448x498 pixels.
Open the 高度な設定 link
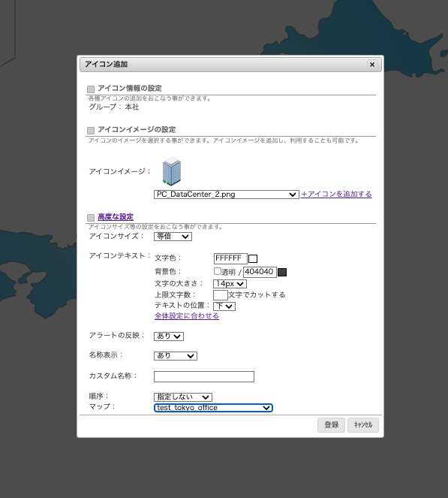[116, 217]
